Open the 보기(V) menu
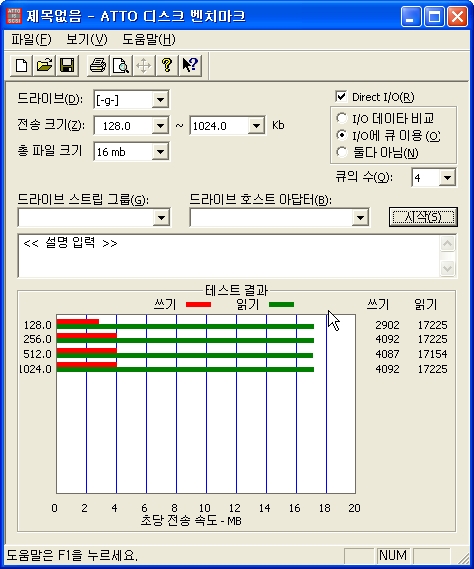This screenshot has width=474, height=569. click(87, 39)
